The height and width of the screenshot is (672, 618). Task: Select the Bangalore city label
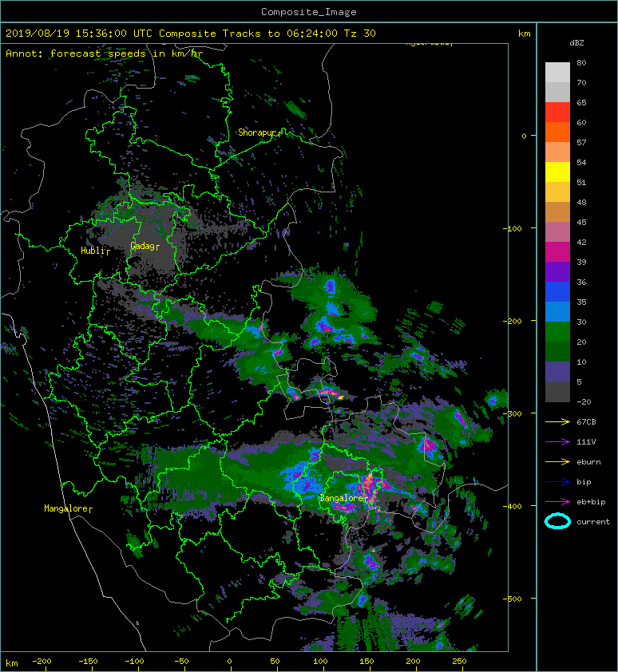(341, 498)
